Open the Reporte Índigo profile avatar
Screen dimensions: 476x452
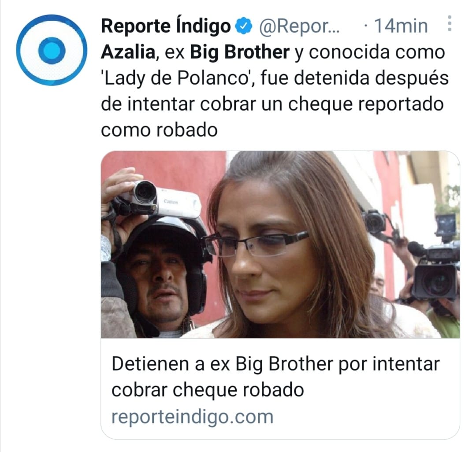[x=52, y=50]
